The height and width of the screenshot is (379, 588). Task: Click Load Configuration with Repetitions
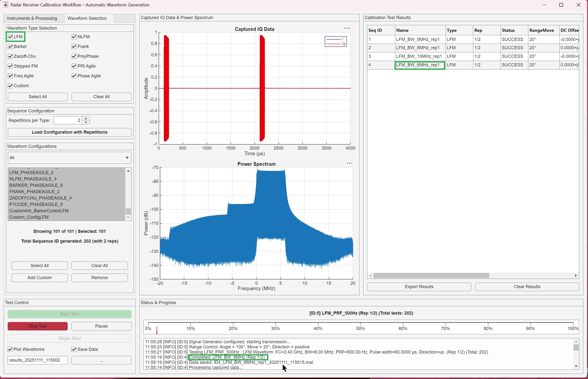69,132
